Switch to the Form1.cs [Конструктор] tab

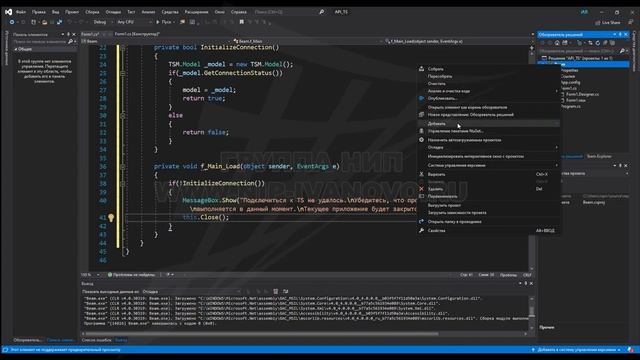point(137,34)
